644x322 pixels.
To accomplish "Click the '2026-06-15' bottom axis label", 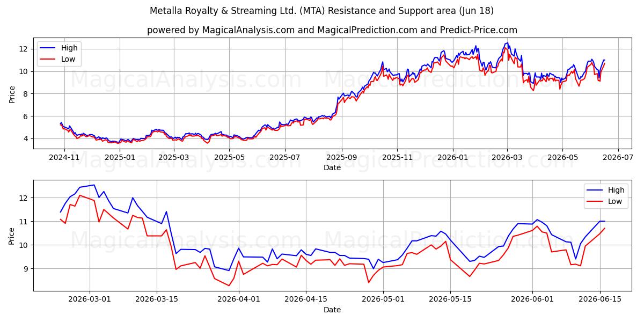I will pyautogui.click(x=599, y=299).
